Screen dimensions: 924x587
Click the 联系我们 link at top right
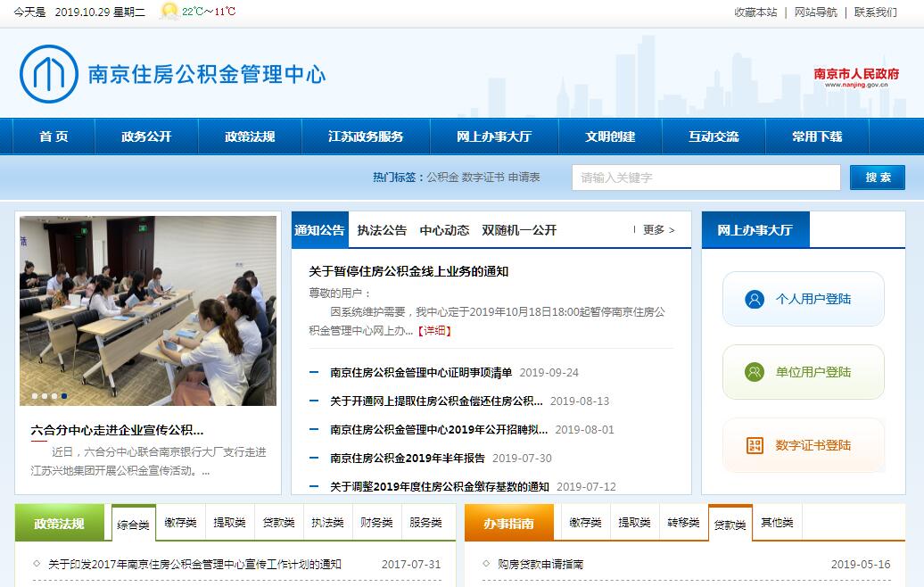[x=875, y=12]
